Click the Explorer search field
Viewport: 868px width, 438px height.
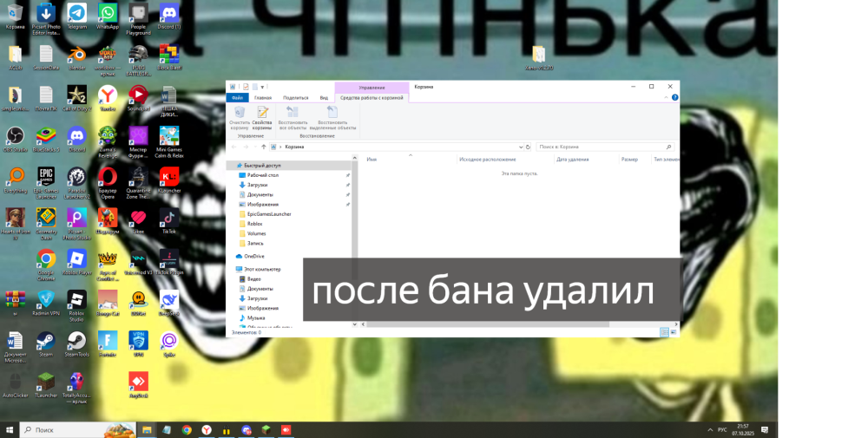(x=606, y=147)
